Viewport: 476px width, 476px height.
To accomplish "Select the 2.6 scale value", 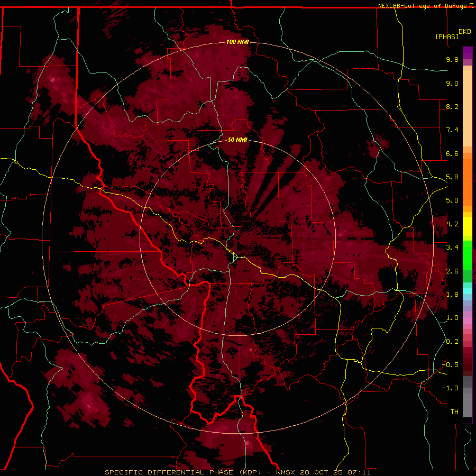I will tap(452, 271).
